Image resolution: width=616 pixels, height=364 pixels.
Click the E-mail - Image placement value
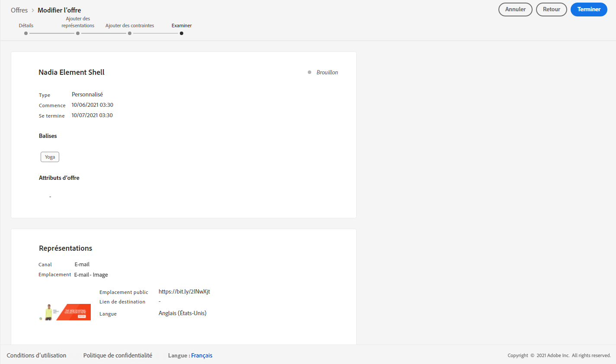pos(91,275)
